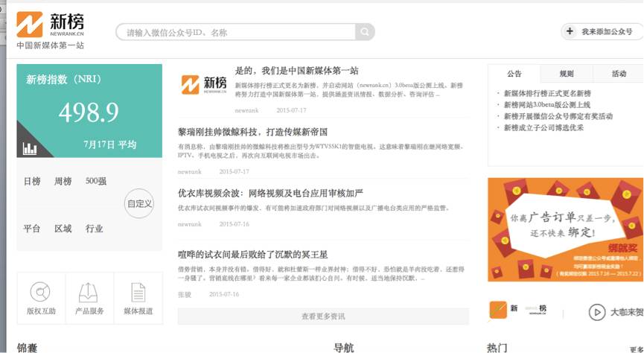The width and height of the screenshot is (644, 353).
Task: Click the 热门 section heading
Action: (x=497, y=348)
